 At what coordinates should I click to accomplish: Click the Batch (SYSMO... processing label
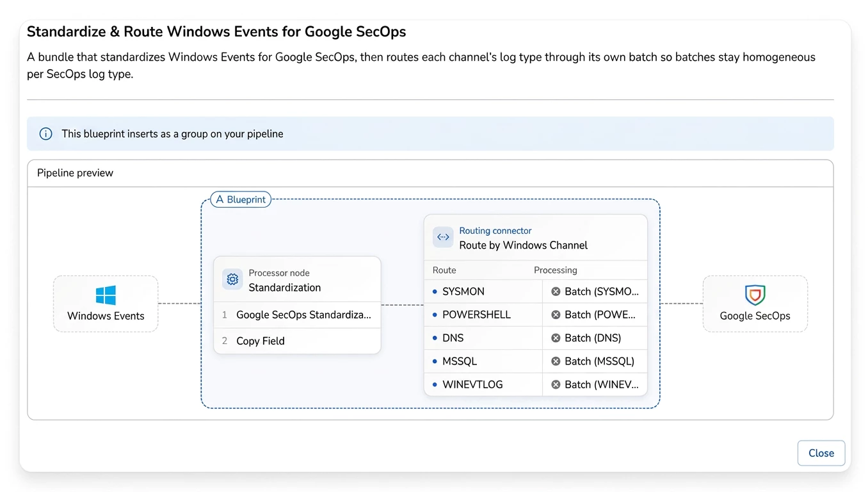[x=602, y=291]
